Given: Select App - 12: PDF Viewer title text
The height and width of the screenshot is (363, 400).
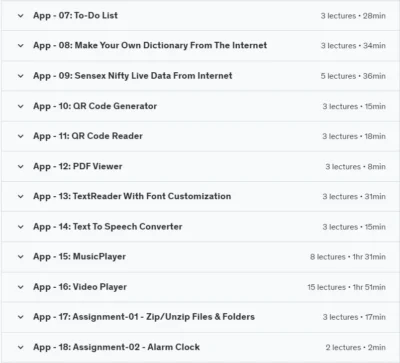Looking at the screenshot, I should 78,166.
